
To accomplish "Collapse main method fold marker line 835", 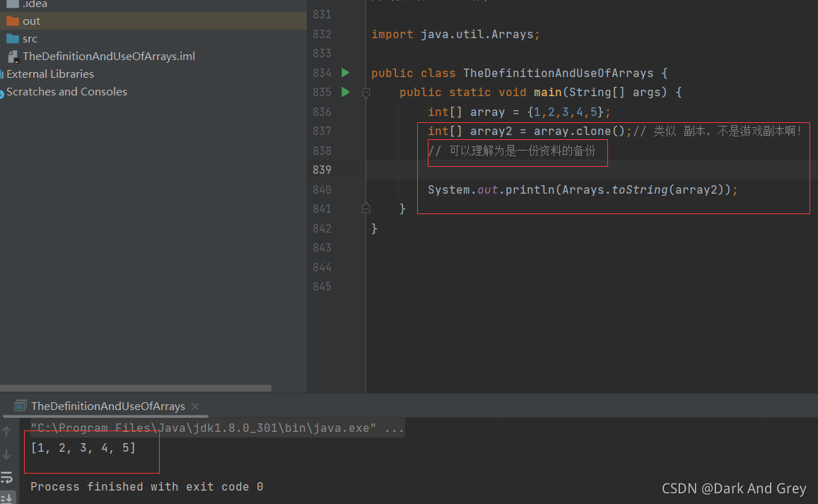I will (366, 93).
